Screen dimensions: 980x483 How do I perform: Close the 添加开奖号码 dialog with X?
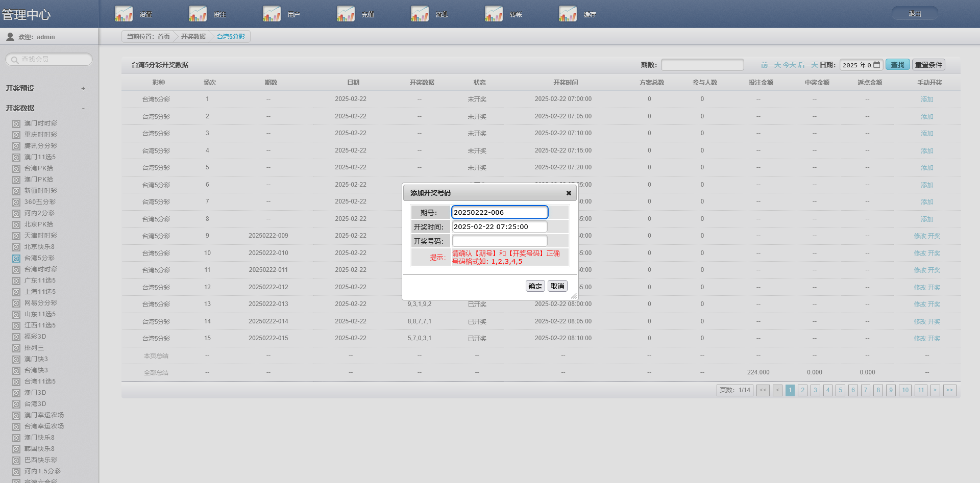click(569, 193)
